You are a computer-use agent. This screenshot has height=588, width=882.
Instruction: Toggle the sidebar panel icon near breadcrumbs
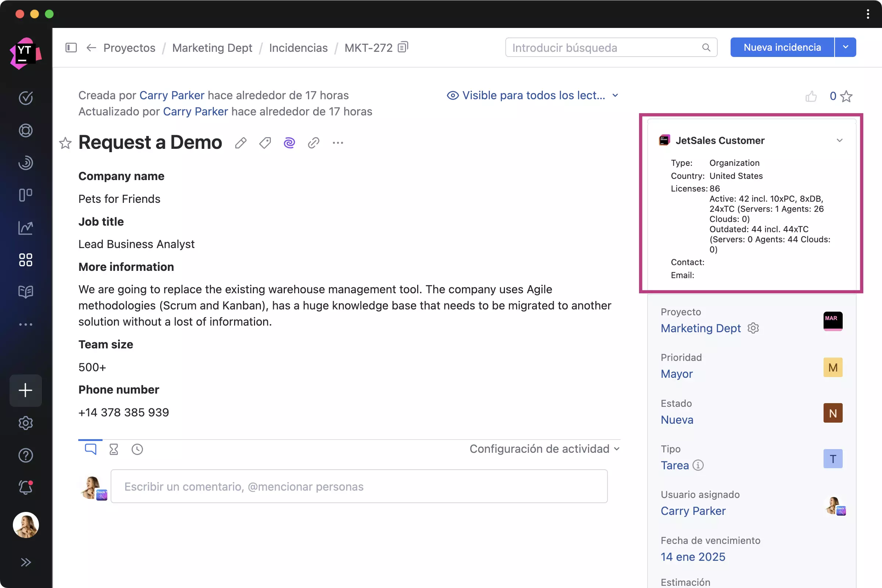pos(71,48)
